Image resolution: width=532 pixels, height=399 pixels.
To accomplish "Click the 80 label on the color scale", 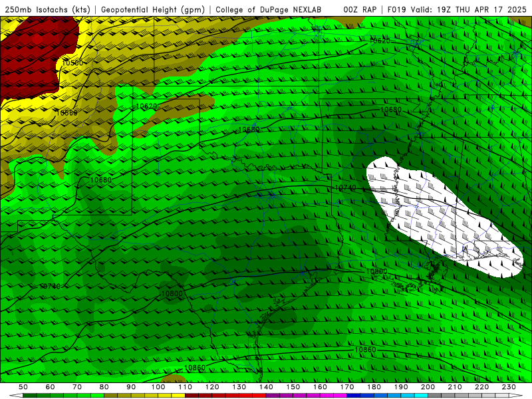I will (x=104, y=387).
